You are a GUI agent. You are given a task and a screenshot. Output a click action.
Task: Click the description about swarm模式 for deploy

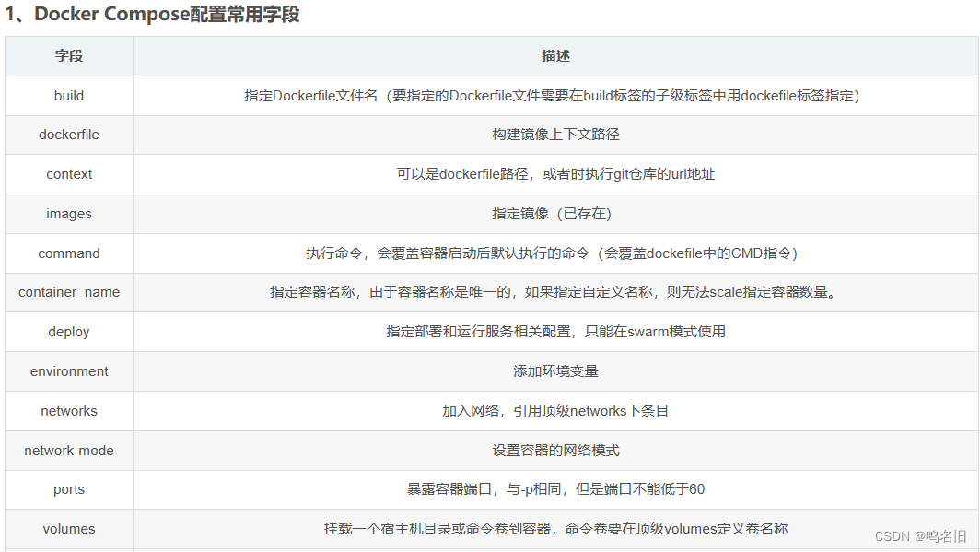click(x=555, y=332)
